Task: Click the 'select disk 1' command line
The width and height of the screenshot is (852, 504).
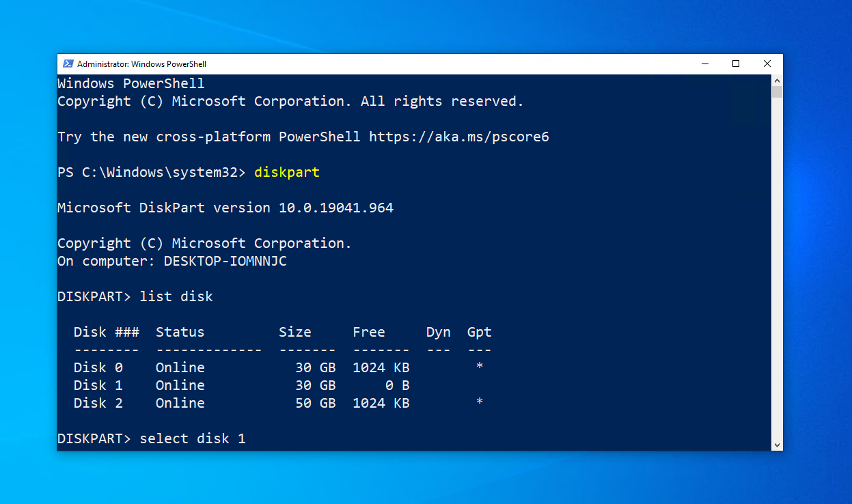Action: (x=192, y=438)
